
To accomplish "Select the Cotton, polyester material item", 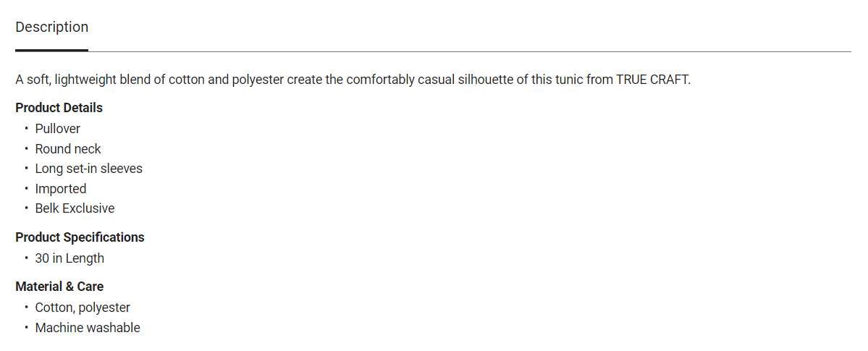I will pyautogui.click(x=83, y=308).
